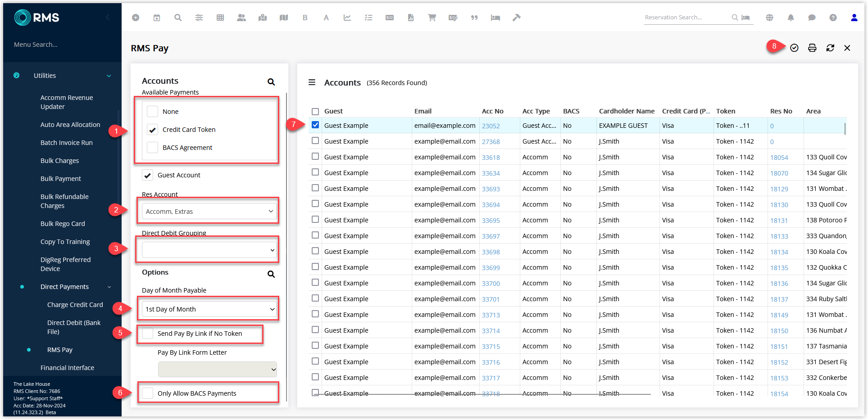Open the report document toolbar icon
Screen dimensions: 868x420
411,18
